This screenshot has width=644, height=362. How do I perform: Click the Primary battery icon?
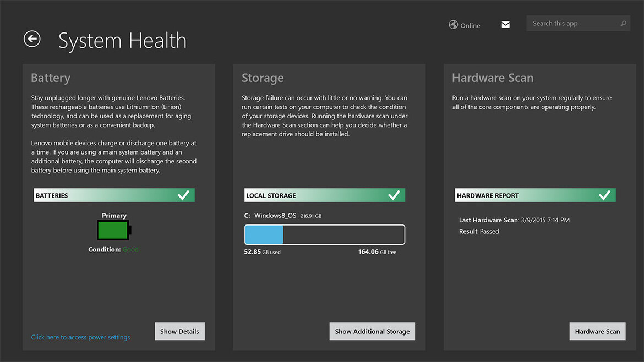114,230
